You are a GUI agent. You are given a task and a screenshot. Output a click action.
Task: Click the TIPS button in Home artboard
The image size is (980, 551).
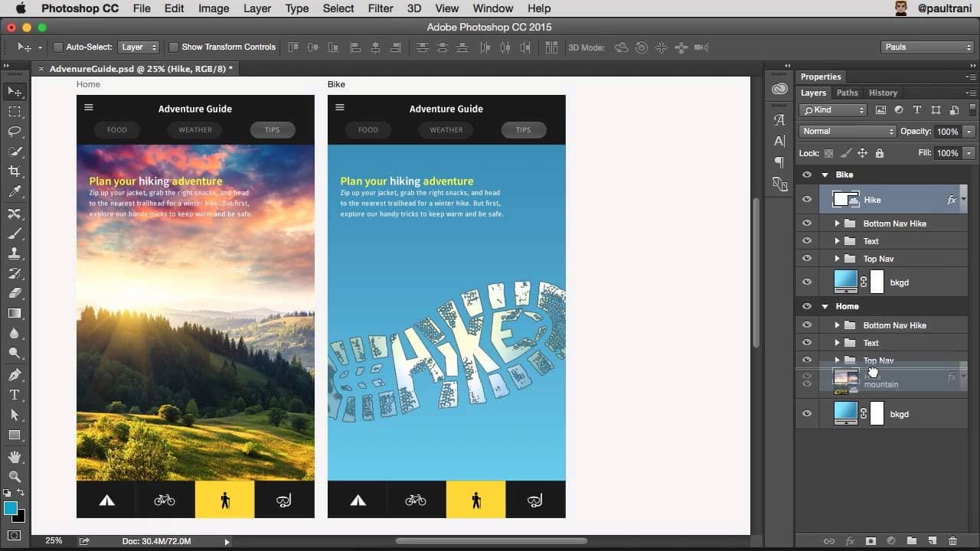pyautogui.click(x=272, y=130)
